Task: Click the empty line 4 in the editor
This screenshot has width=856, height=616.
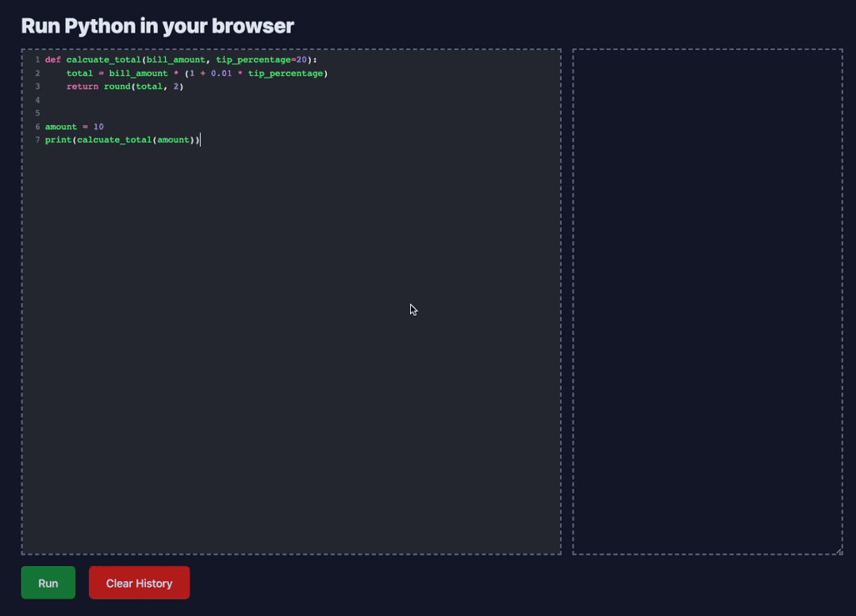Action: [79, 100]
